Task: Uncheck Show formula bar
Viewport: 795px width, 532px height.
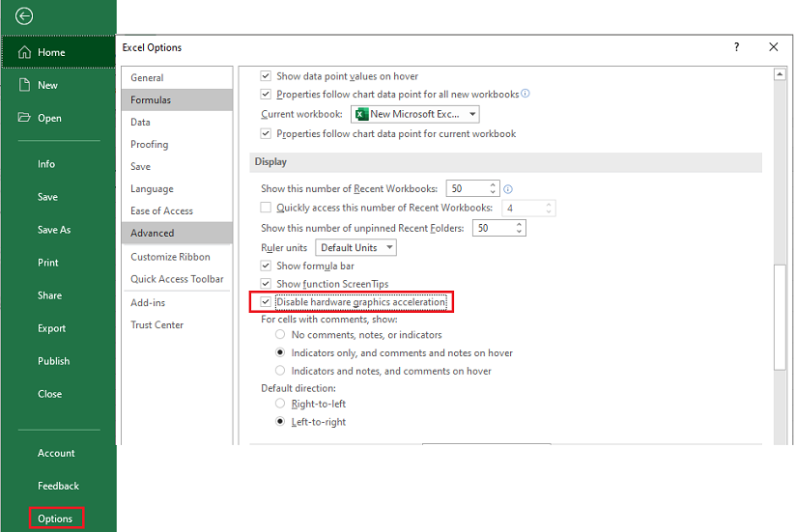Action: tap(266, 266)
